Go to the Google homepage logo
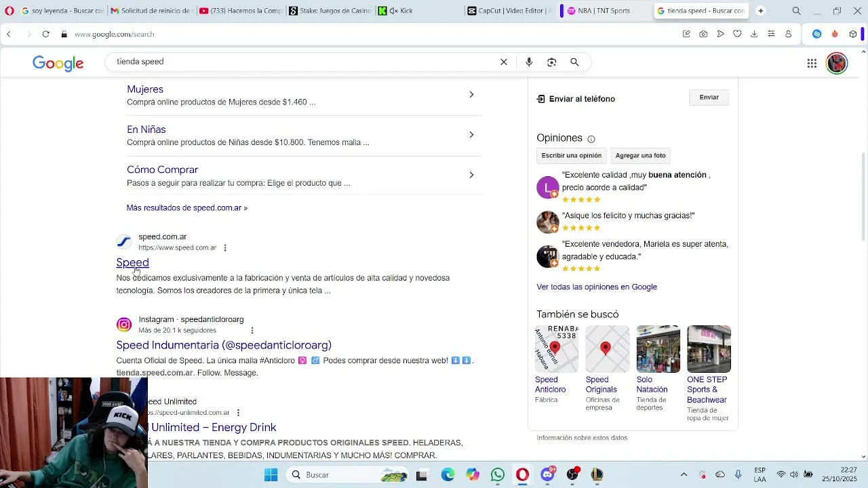 58,63
